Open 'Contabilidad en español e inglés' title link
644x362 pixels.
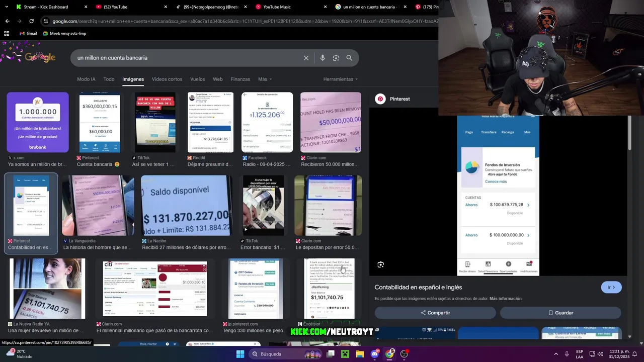[418, 287]
